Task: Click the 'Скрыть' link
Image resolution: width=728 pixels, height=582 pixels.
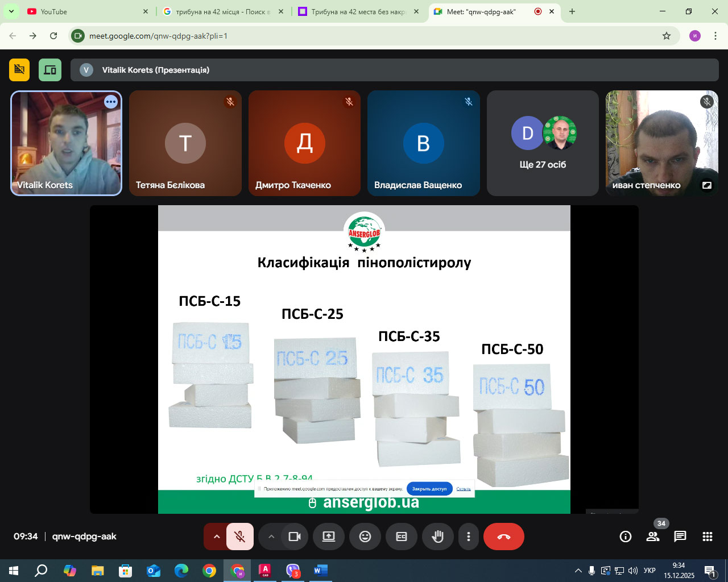Action: [x=464, y=489]
